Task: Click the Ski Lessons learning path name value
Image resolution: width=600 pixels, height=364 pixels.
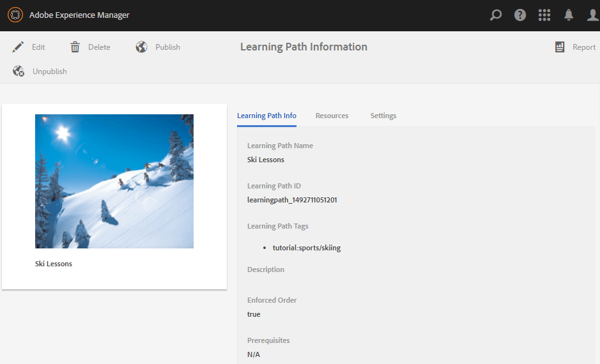Action: click(x=266, y=160)
